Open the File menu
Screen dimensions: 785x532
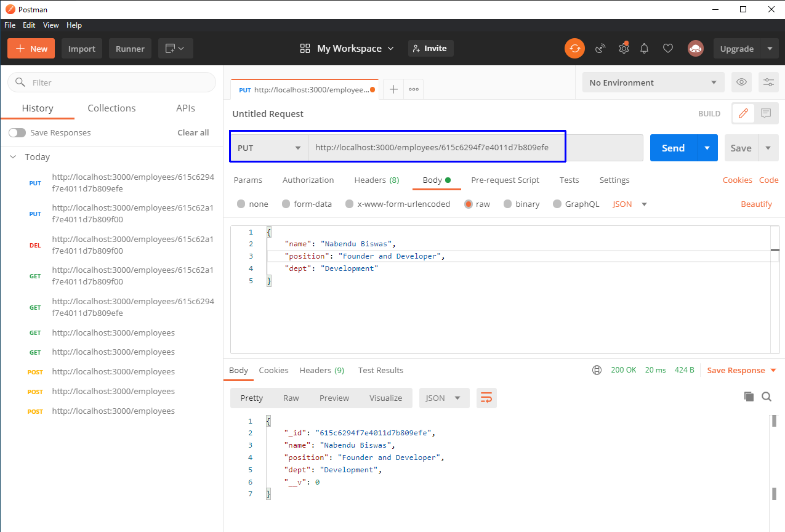click(10, 25)
